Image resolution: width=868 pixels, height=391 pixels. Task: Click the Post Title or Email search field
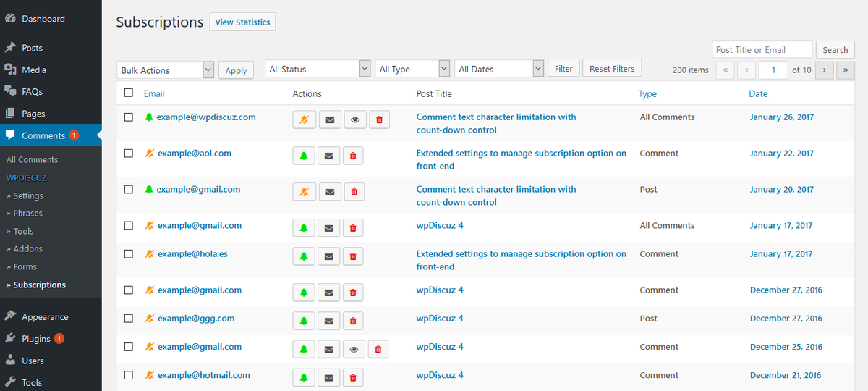762,49
